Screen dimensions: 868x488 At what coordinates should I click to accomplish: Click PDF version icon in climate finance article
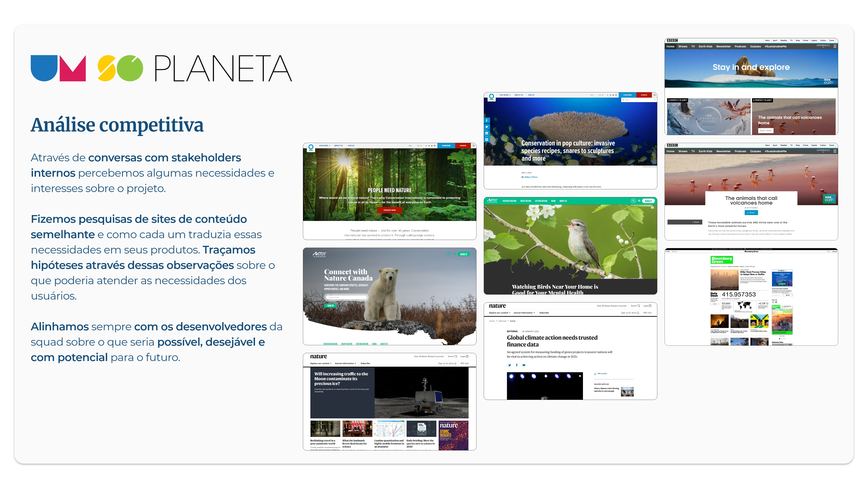point(595,374)
